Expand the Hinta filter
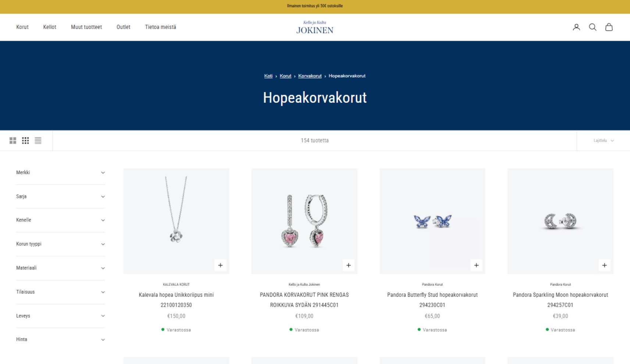The height and width of the screenshot is (364, 630). 60,340
